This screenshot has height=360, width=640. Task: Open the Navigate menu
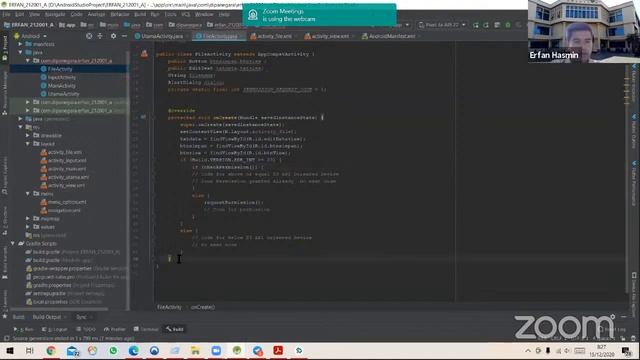[x=55, y=14]
